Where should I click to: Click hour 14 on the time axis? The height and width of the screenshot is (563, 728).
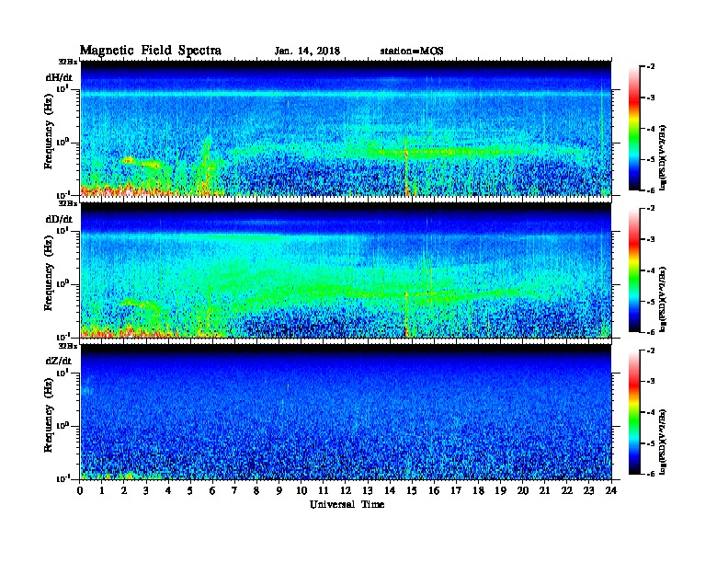coord(390,490)
